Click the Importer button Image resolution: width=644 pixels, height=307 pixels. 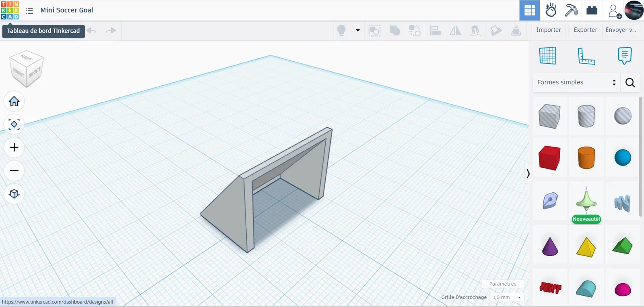point(549,30)
